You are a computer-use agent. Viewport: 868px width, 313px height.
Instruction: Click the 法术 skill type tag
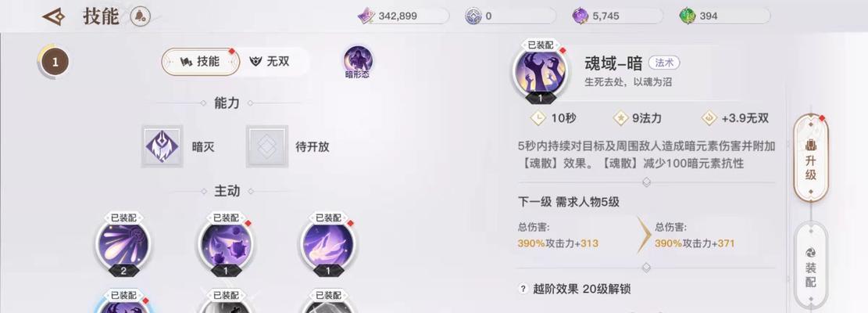click(664, 63)
